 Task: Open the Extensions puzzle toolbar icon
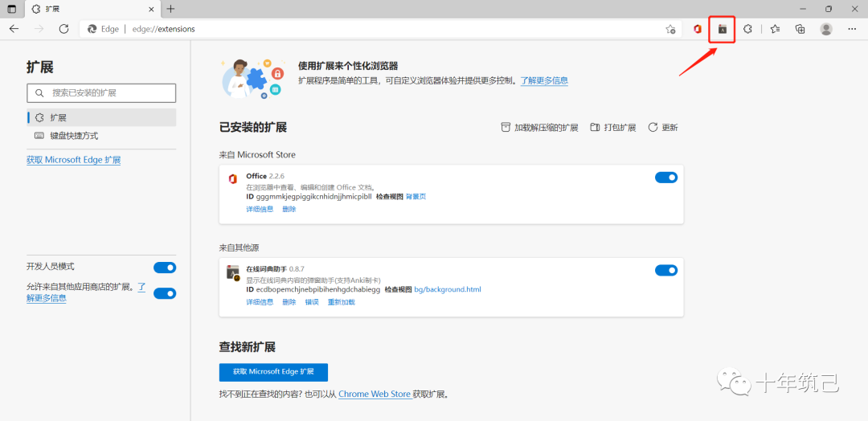pyautogui.click(x=747, y=29)
